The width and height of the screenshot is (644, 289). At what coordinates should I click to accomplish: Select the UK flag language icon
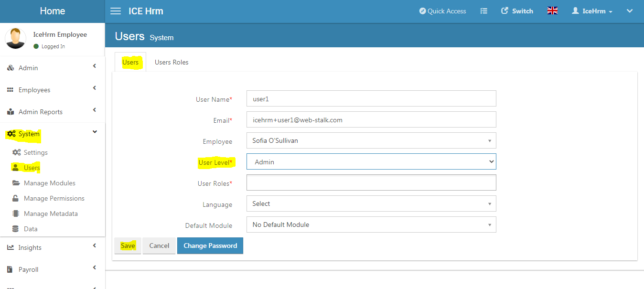[552, 11]
